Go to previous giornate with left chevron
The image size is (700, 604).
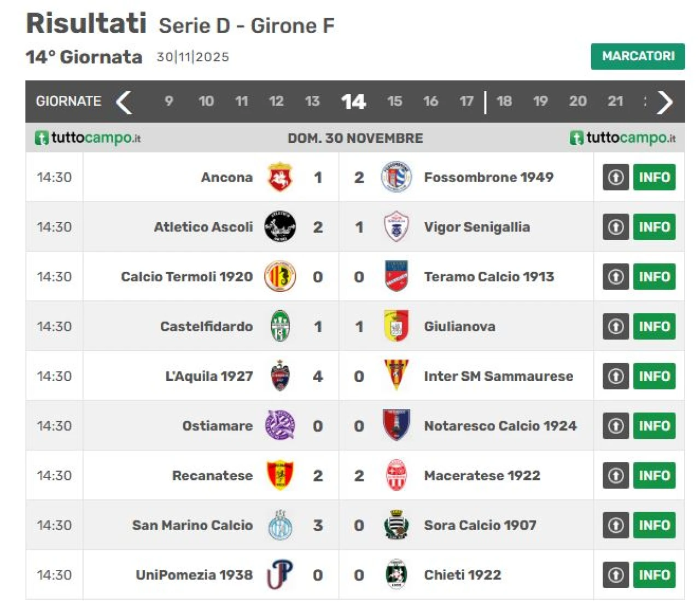click(x=124, y=102)
